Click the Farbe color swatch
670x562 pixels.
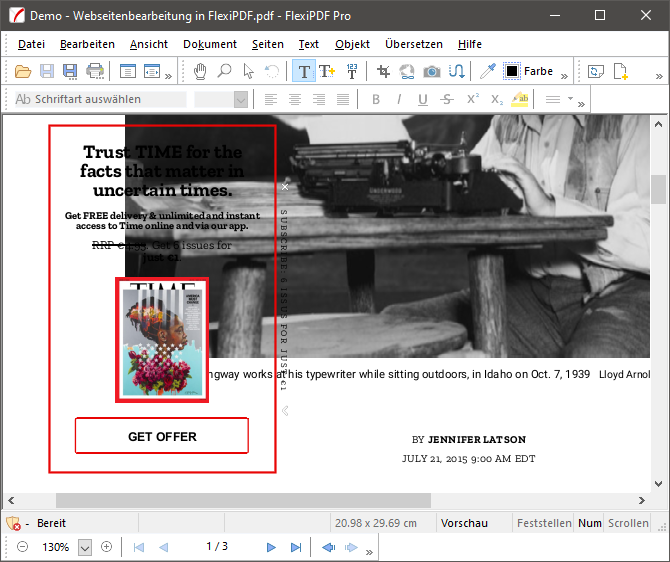click(x=512, y=71)
